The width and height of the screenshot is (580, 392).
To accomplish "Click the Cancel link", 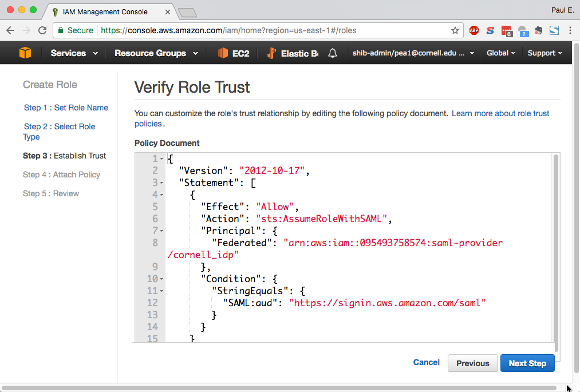I will [x=426, y=362].
